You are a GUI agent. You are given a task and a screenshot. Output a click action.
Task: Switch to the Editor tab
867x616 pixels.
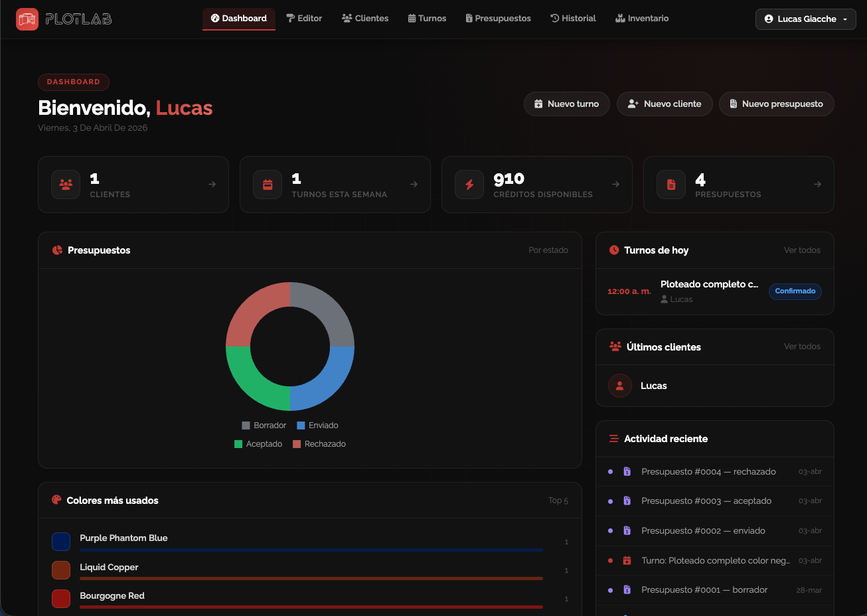click(x=305, y=18)
